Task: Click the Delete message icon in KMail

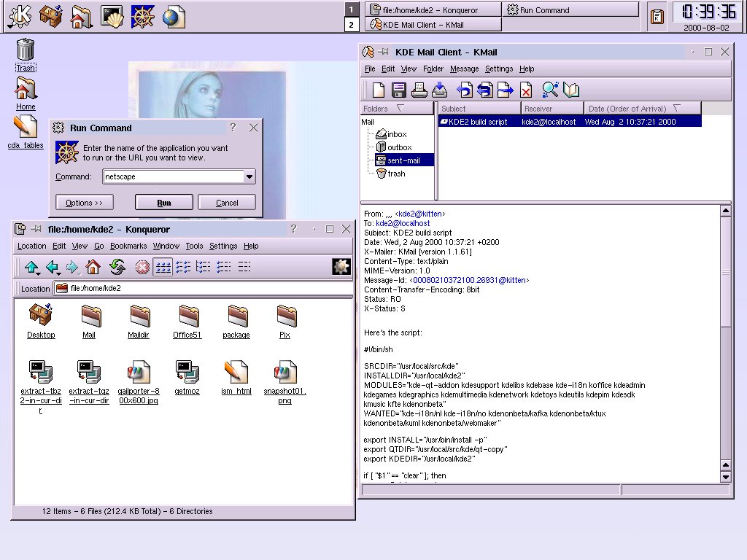Action: coord(525,90)
